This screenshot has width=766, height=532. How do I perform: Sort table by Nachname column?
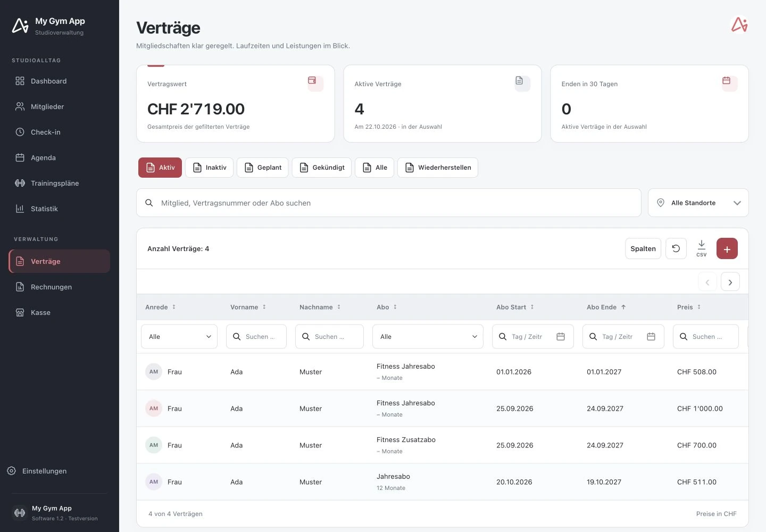(320, 307)
